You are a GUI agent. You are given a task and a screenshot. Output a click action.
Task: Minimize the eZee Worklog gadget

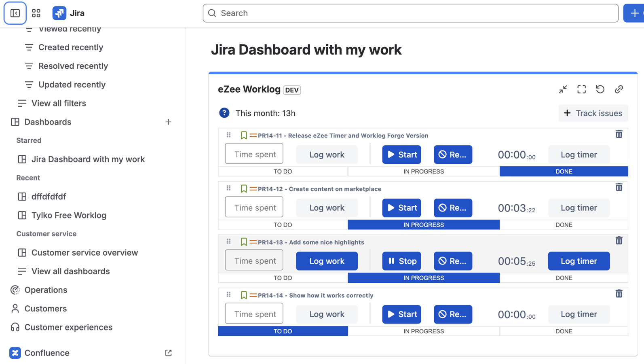click(x=563, y=89)
